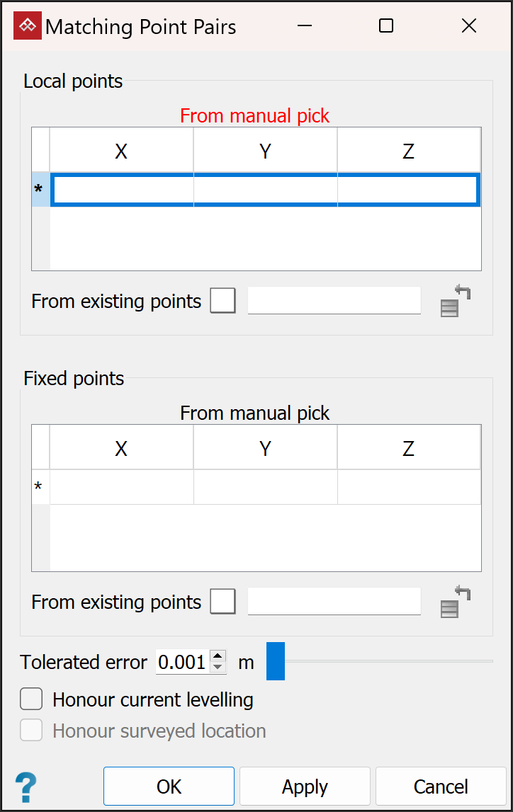
Task: Click the Fixed points Z cell
Action: 408,487
